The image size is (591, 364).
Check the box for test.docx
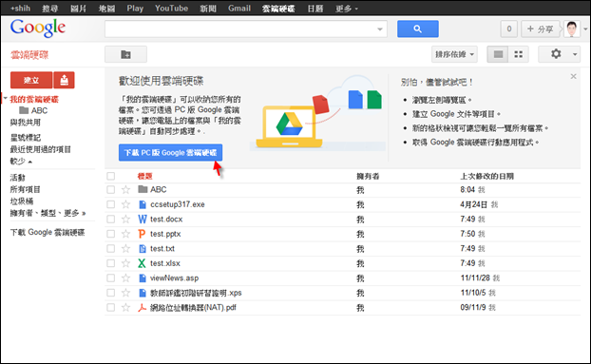pos(110,219)
